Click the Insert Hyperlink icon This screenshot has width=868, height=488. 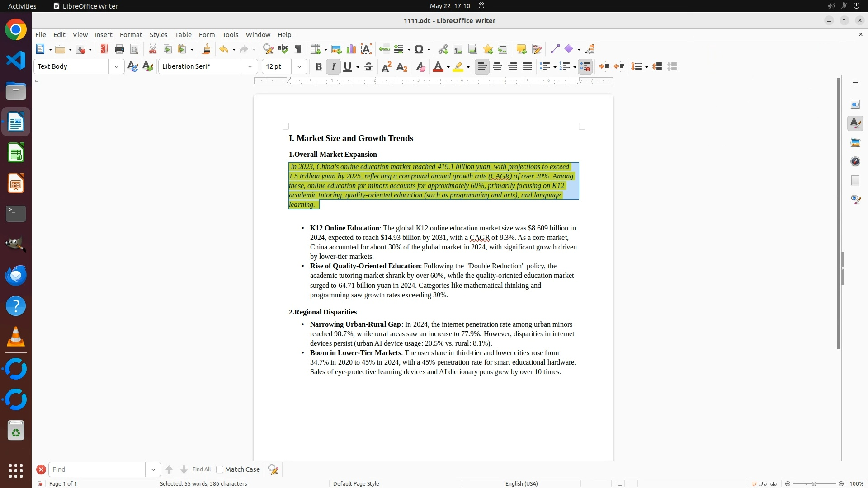click(x=443, y=49)
